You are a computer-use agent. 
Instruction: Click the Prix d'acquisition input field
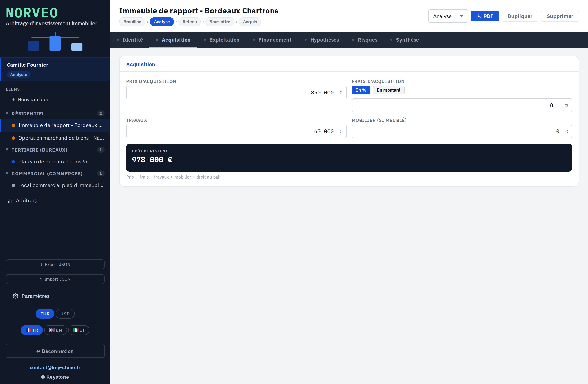coord(236,92)
